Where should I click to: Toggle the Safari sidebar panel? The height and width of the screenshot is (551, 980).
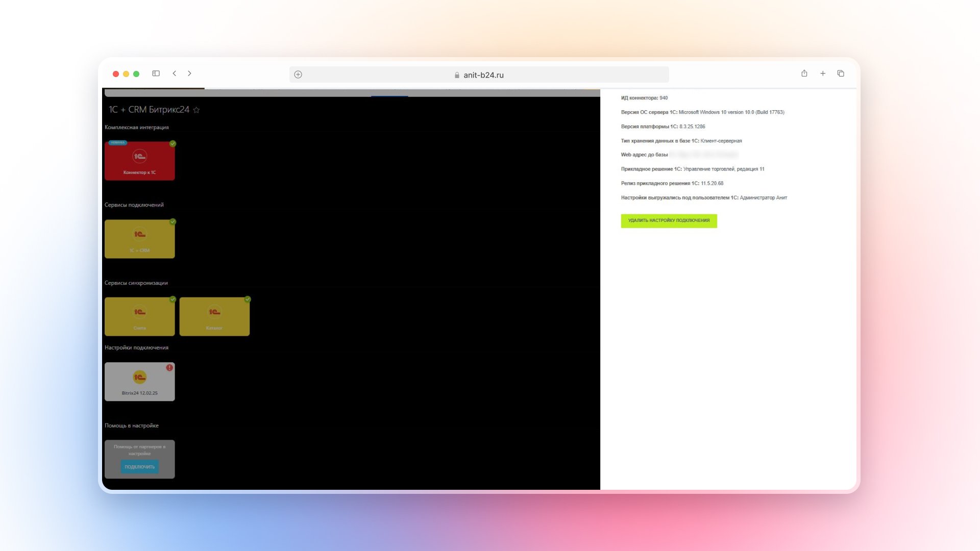click(156, 73)
